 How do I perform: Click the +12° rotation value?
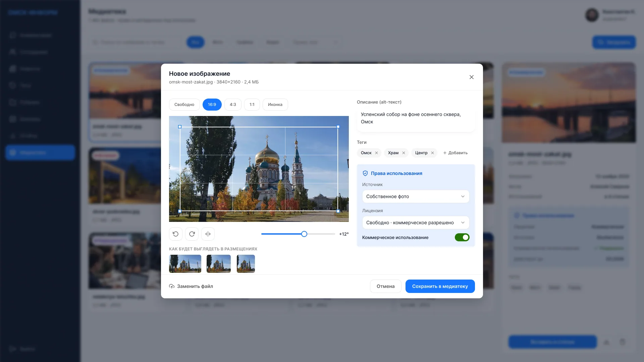(344, 234)
